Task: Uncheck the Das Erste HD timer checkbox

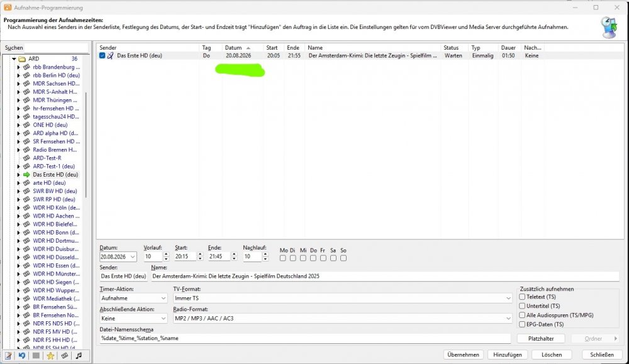Action: tap(103, 56)
